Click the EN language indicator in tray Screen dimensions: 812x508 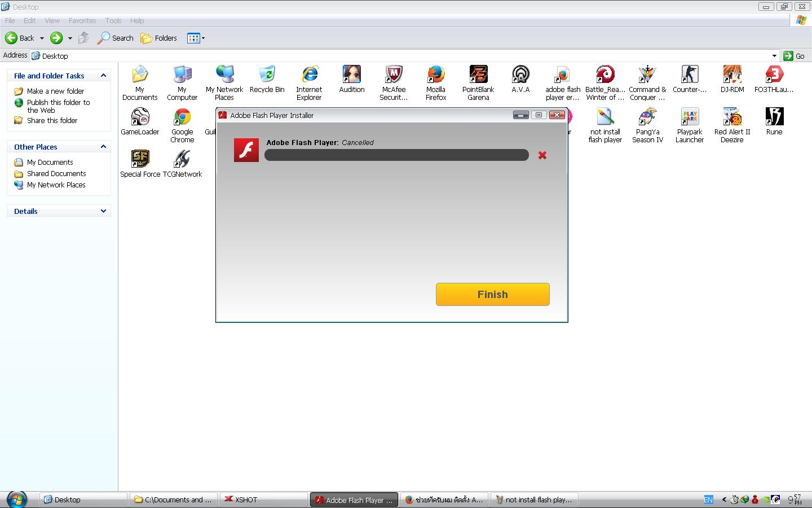708,500
